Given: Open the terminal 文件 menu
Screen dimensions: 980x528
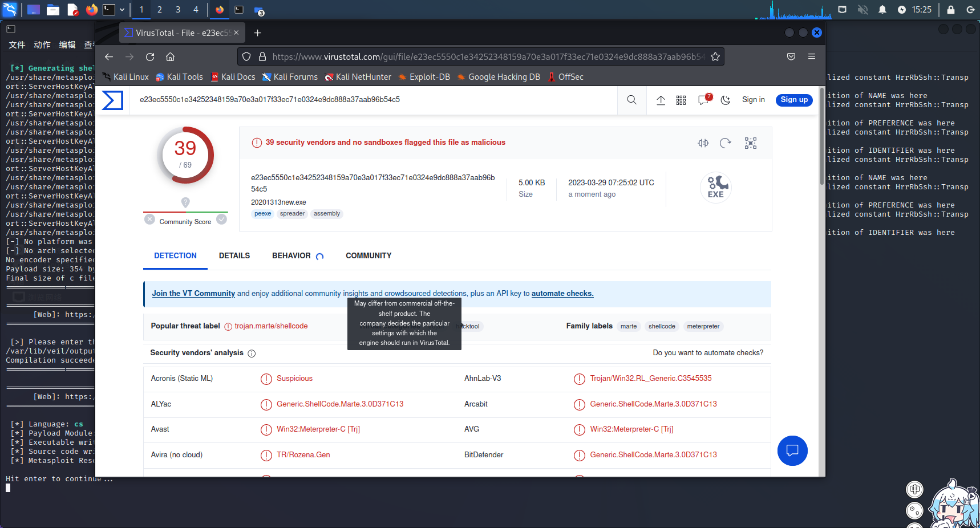Looking at the screenshot, I should pos(17,45).
